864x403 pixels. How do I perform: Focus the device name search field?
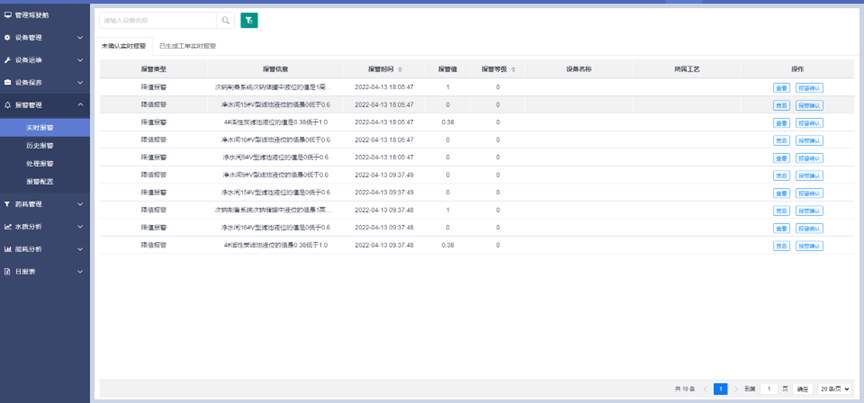[x=158, y=20]
